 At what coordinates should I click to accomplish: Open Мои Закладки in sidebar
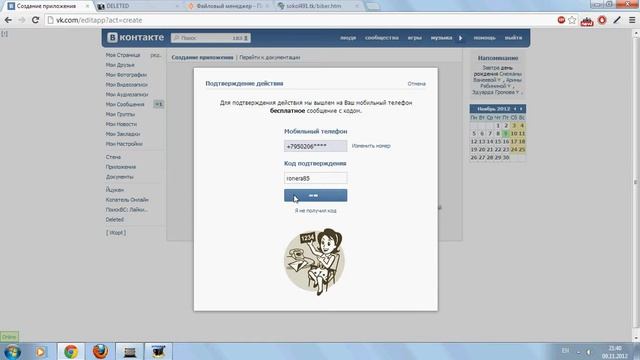(123, 134)
